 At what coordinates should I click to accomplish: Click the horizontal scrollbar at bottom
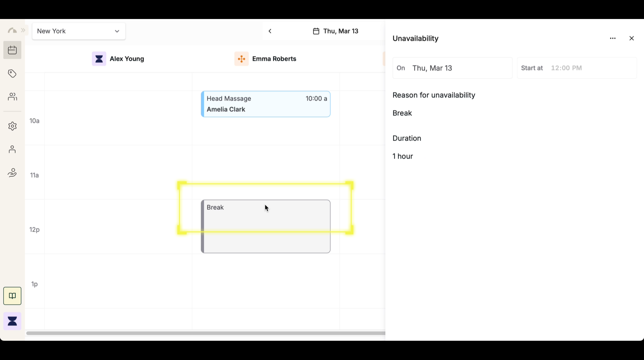coord(205,333)
